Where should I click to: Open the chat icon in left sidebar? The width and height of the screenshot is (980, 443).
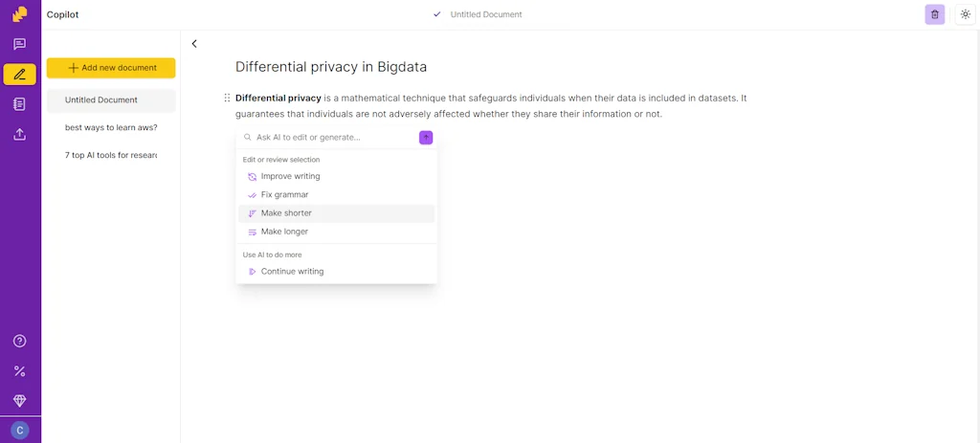tap(19, 44)
